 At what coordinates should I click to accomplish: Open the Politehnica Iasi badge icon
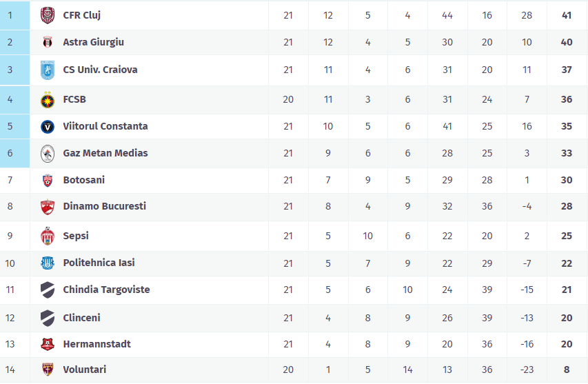[47, 263]
